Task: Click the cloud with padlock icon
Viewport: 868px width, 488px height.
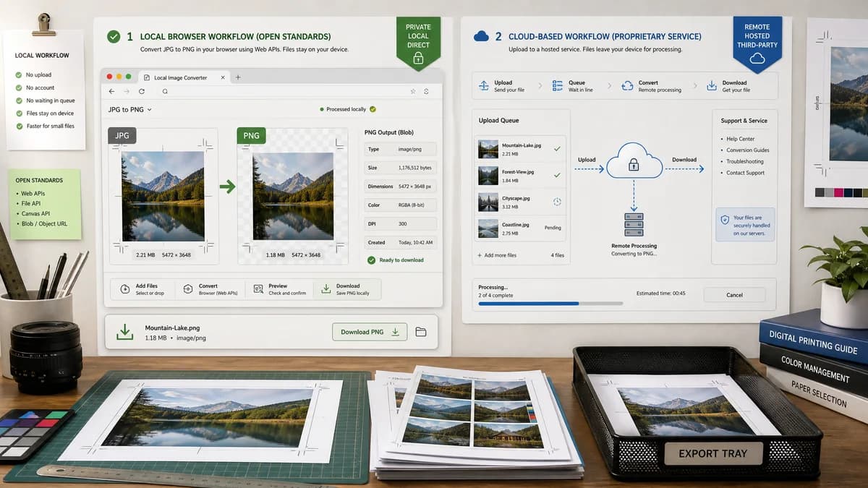Action: [x=633, y=162]
